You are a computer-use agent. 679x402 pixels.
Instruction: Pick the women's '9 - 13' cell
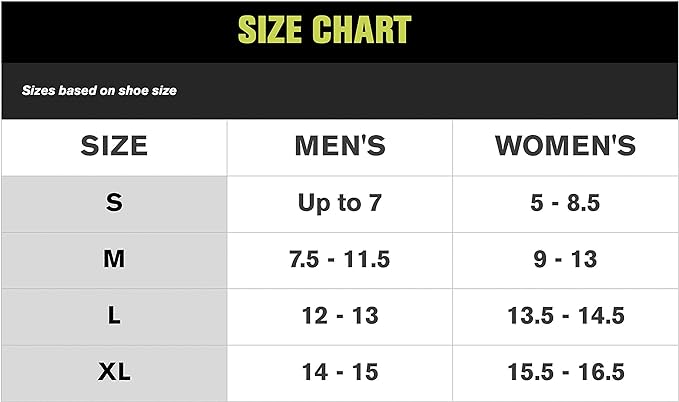pos(565,260)
